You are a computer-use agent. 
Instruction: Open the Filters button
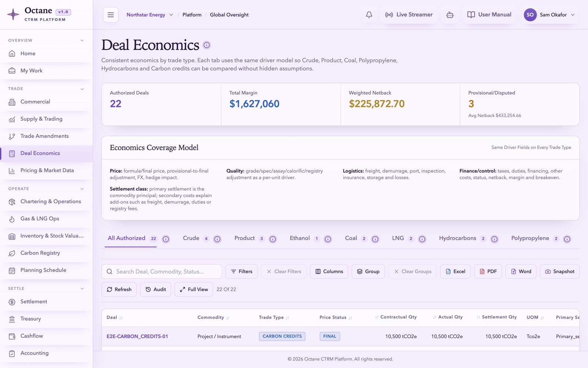[x=241, y=272]
